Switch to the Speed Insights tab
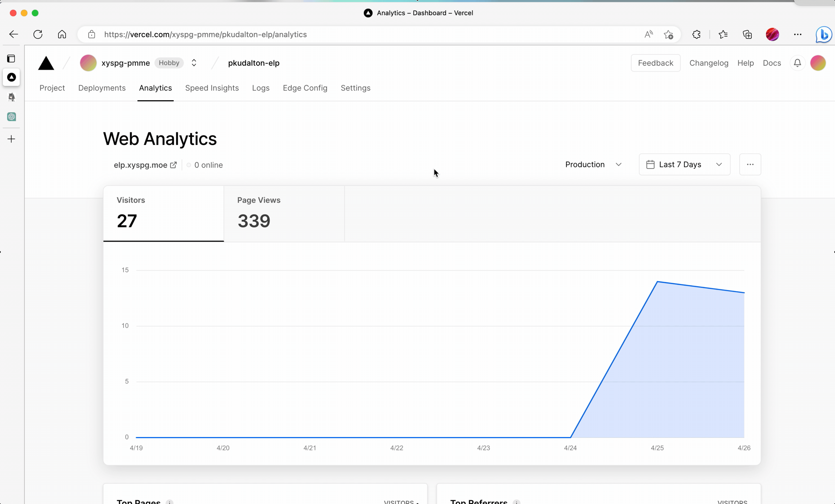The width and height of the screenshot is (835, 504). coord(212,88)
